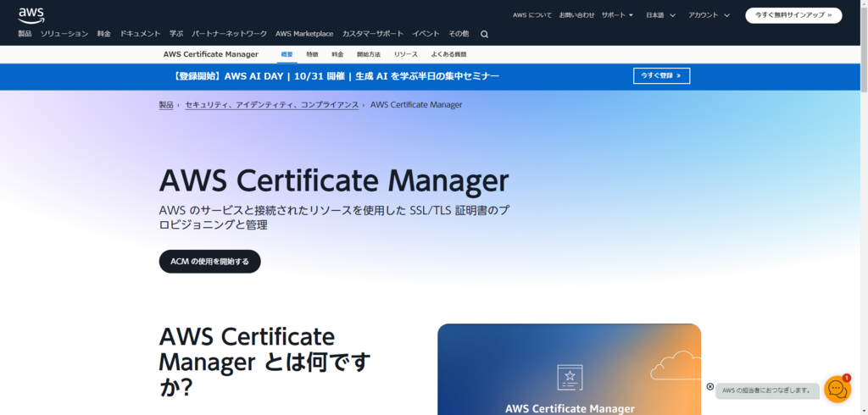The height and width of the screenshot is (415, 868).
Task: Open the search magnifier icon
Action: click(484, 35)
